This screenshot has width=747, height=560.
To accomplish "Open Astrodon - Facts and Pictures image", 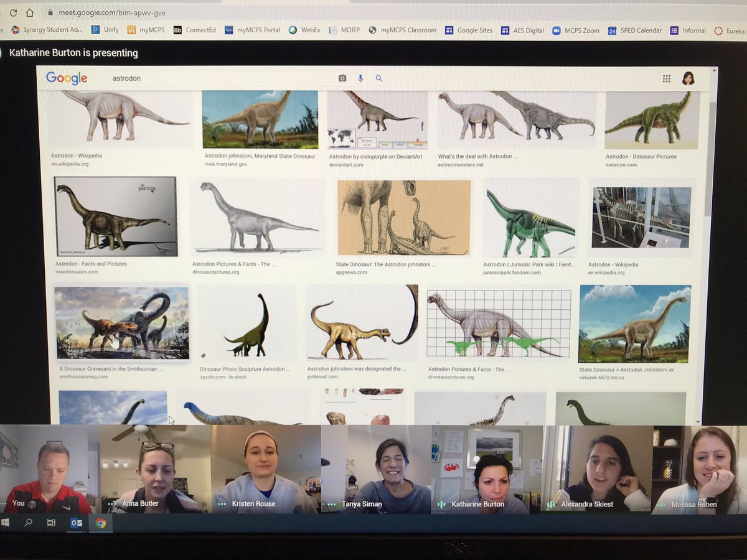I will 116,217.
